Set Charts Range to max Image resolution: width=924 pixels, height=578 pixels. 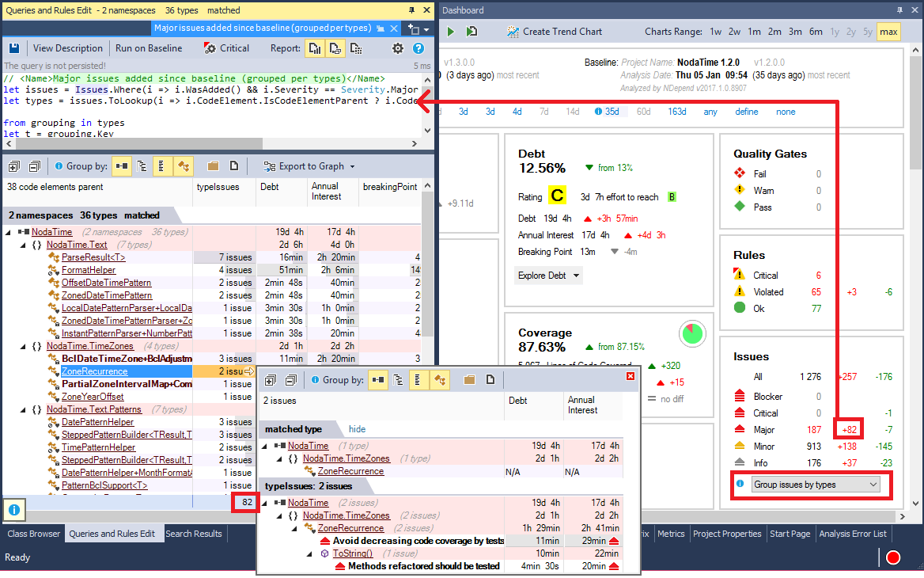[888, 32]
